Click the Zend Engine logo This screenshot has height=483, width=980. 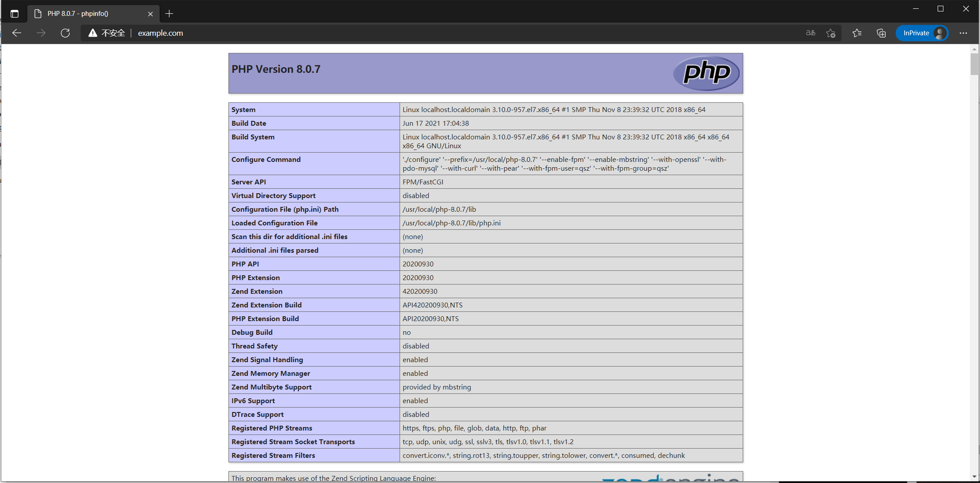(670, 478)
